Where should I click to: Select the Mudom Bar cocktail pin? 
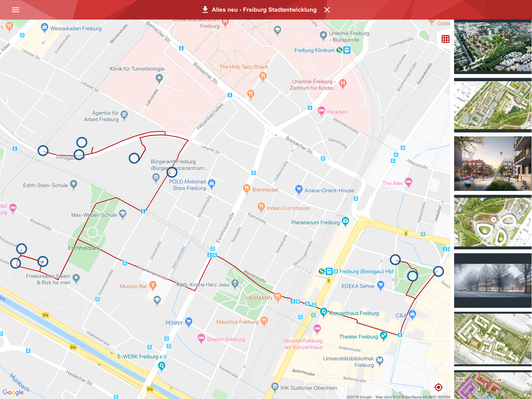click(153, 286)
